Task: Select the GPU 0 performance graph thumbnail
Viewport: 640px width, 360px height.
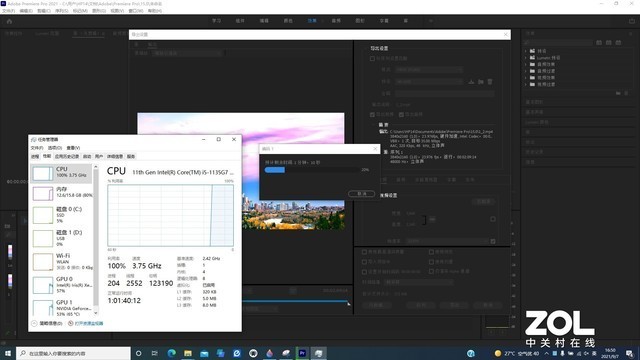Action: coord(43,285)
